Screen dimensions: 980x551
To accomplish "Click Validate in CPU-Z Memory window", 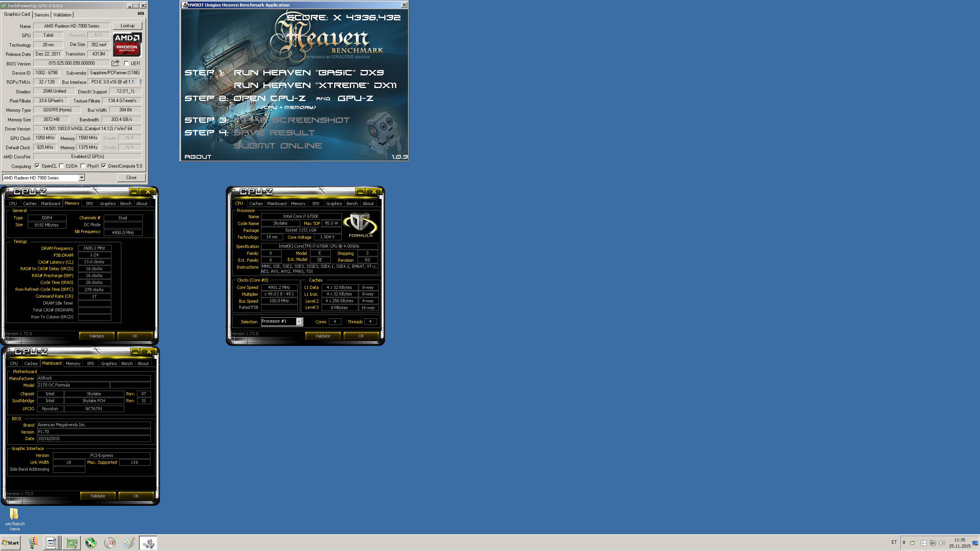I will [x=96, y=336].
